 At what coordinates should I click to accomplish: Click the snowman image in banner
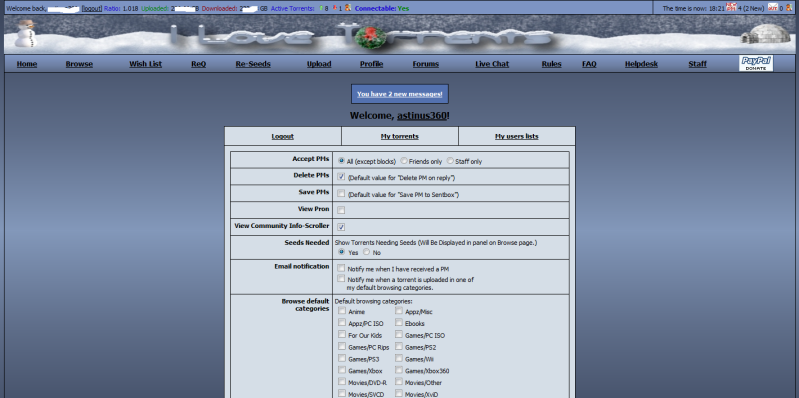coord(25,34)
